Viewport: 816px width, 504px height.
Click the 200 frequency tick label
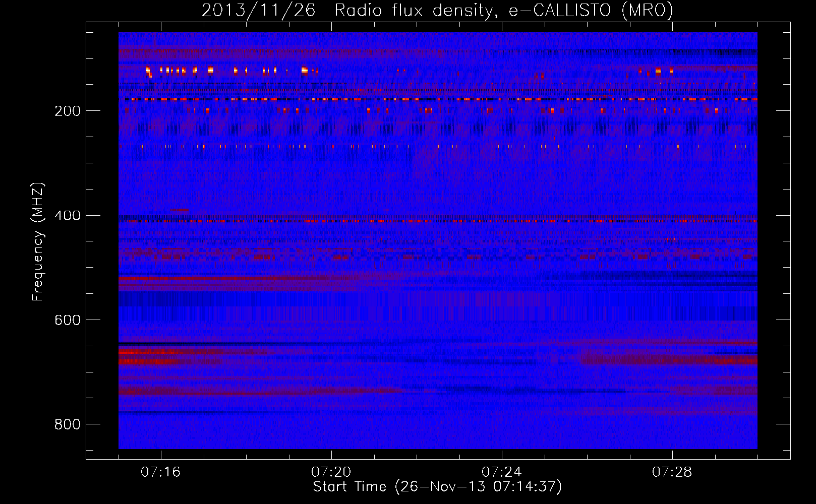67,111
